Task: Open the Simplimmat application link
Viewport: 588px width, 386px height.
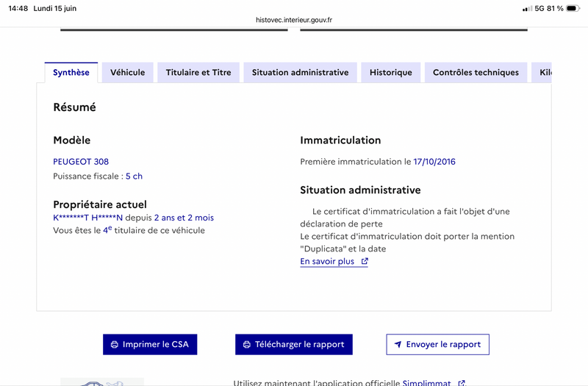Action: 426,382
